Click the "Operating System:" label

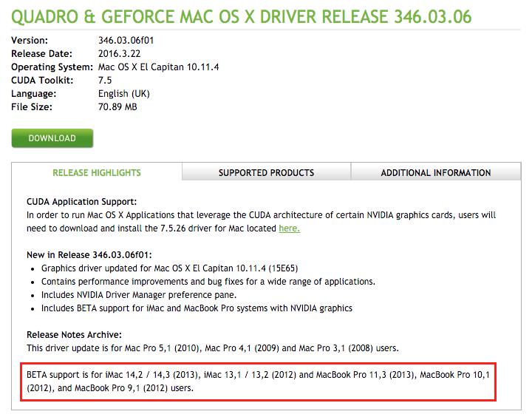52,67
